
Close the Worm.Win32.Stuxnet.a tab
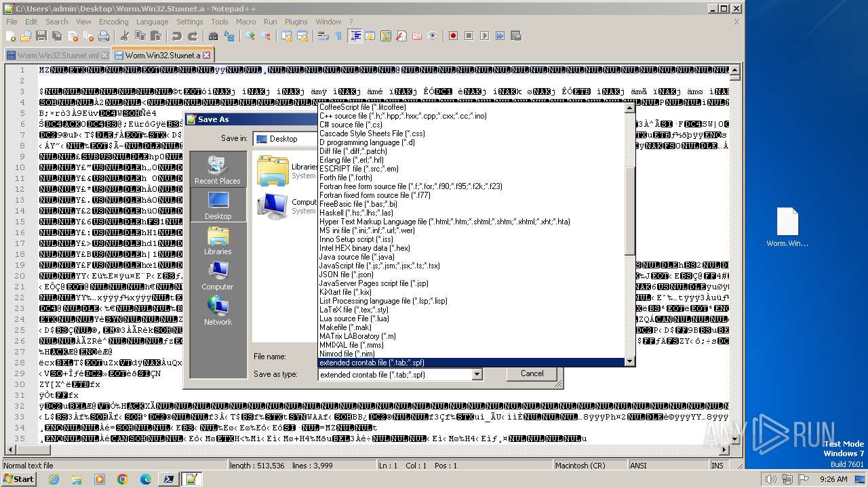click(207, 56)
